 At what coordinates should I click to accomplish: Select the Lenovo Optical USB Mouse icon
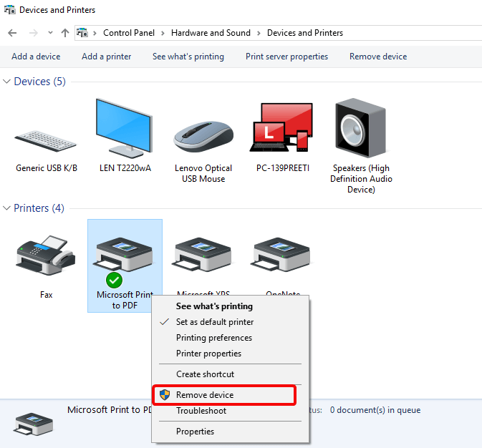coord(203,137)
